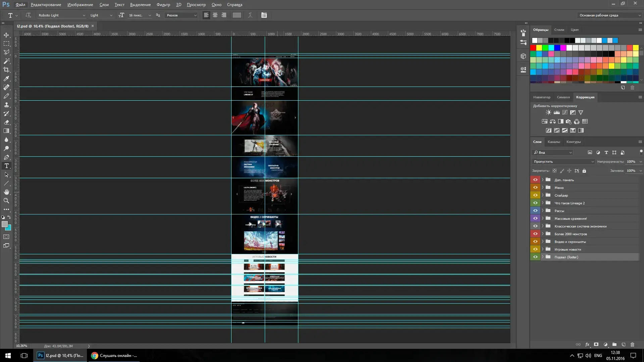Center text in options bar

215,15
